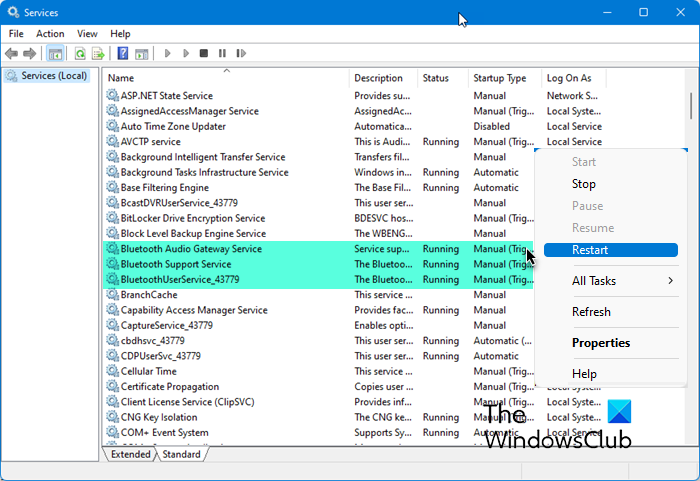700x481 pixels.
Task: Click the Refresh toolbar icon
Action: [x=80, y=54]
